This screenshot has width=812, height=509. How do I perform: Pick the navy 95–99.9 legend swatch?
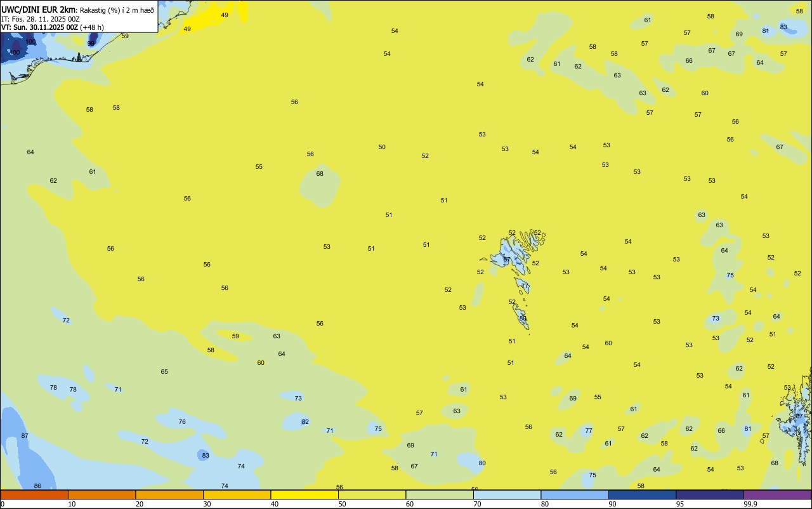tap(710, 494)
